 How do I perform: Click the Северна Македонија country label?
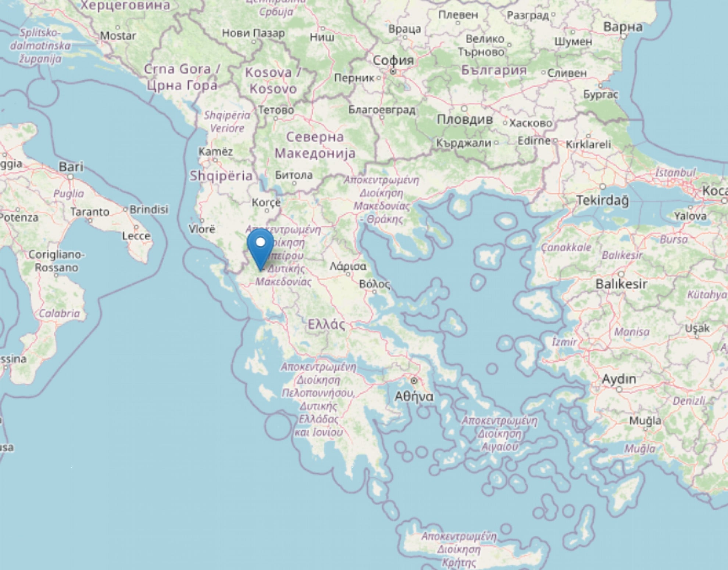pos(315,145)
